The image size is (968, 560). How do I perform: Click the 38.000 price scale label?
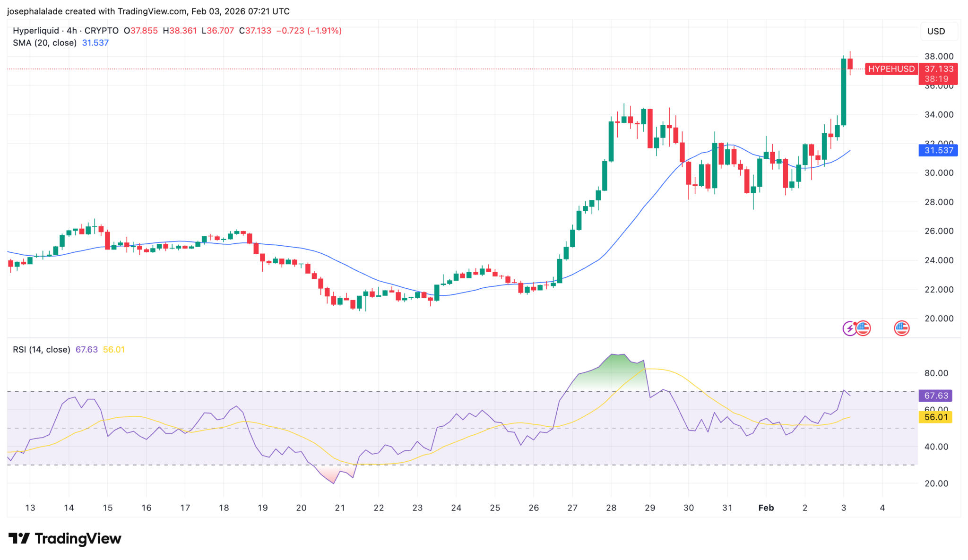[x=939, y=56]
